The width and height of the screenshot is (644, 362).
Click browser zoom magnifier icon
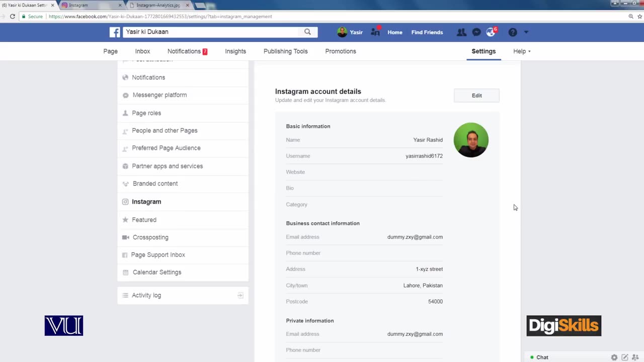631,17
